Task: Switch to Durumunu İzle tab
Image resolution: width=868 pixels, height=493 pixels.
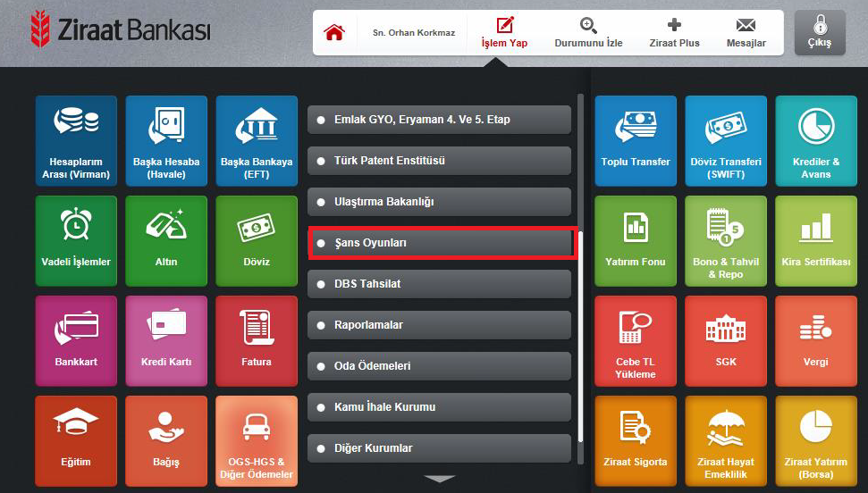Action: [x=588, y=33]
